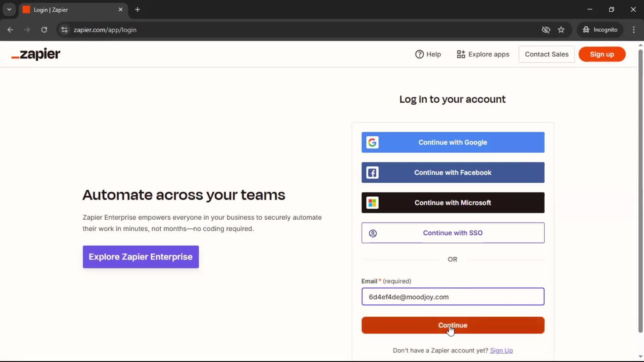Minimize the browser window

point(590,10)
